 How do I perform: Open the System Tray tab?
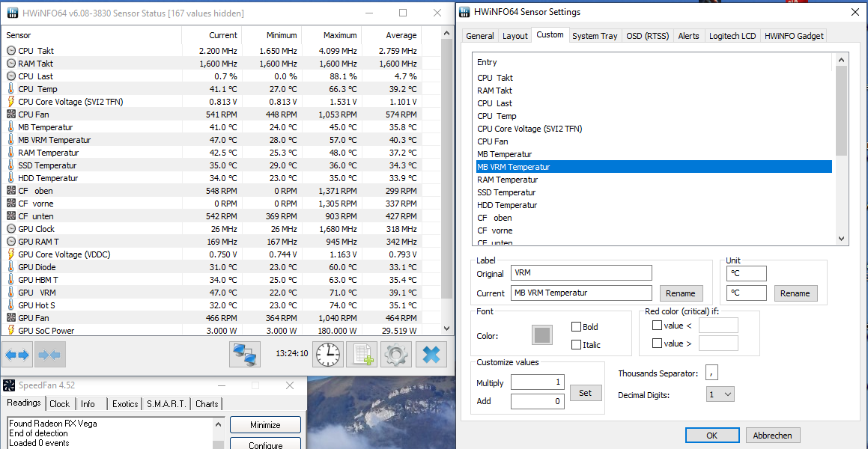(x=595, y=36)
